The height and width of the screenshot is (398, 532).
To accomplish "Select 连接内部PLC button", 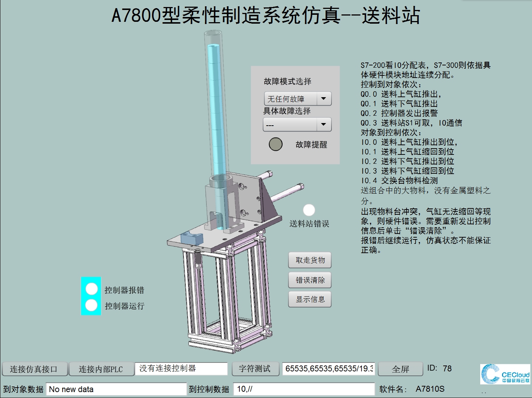I will point(101,369).
